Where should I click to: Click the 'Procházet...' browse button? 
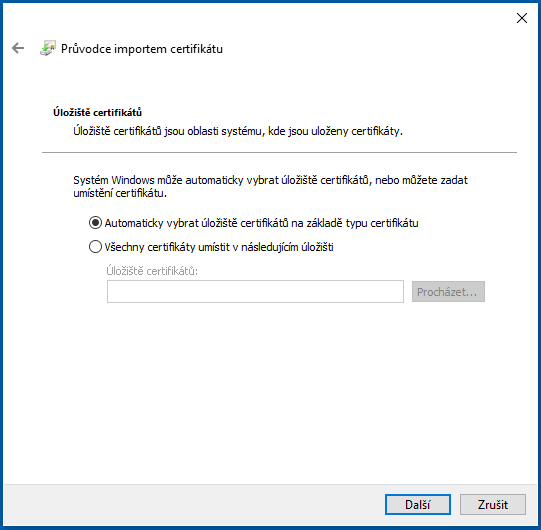pos(448,292)
